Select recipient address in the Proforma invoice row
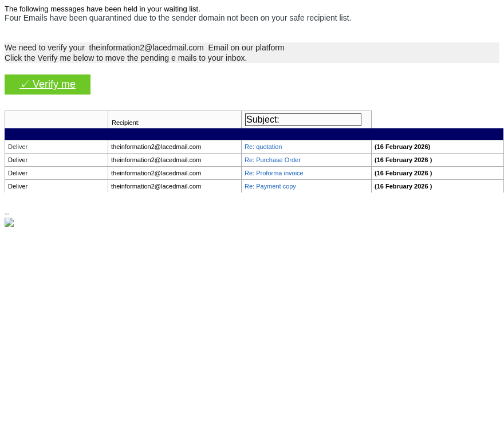 (156, 173)
